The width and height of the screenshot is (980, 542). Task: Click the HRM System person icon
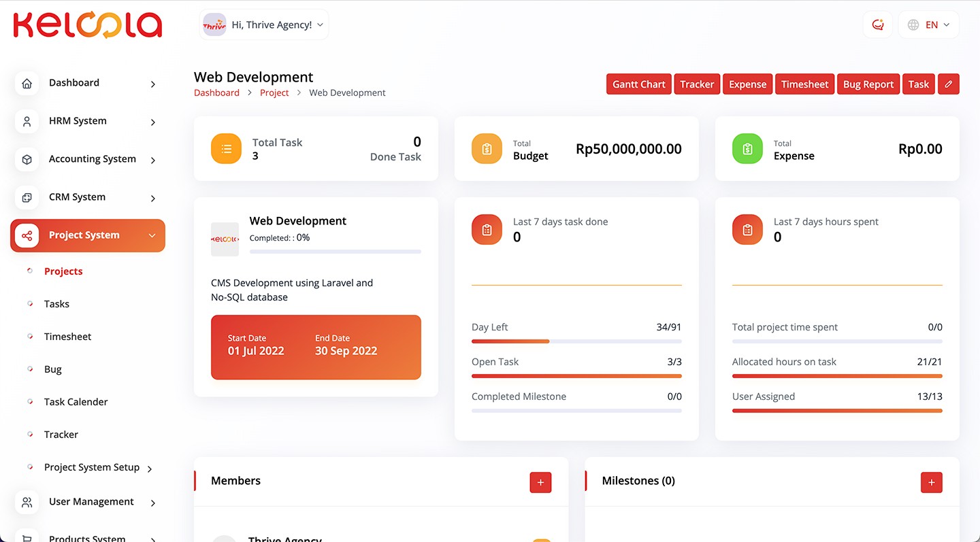(27, 122)
